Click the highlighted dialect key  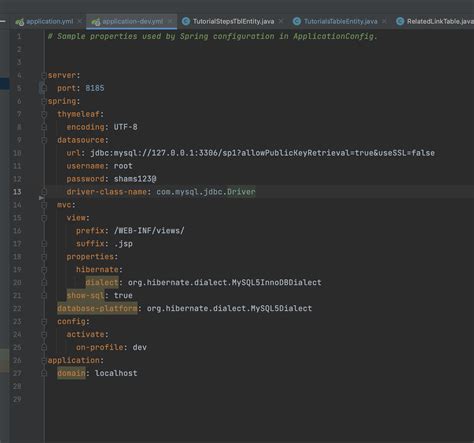pos(102,283)
